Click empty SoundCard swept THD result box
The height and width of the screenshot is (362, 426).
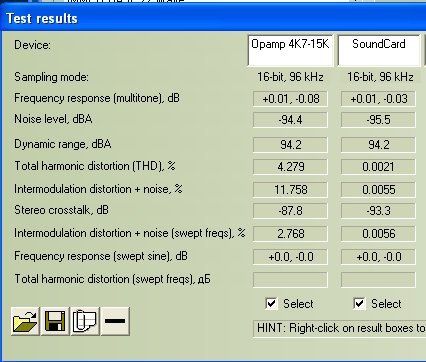[378, 280]
